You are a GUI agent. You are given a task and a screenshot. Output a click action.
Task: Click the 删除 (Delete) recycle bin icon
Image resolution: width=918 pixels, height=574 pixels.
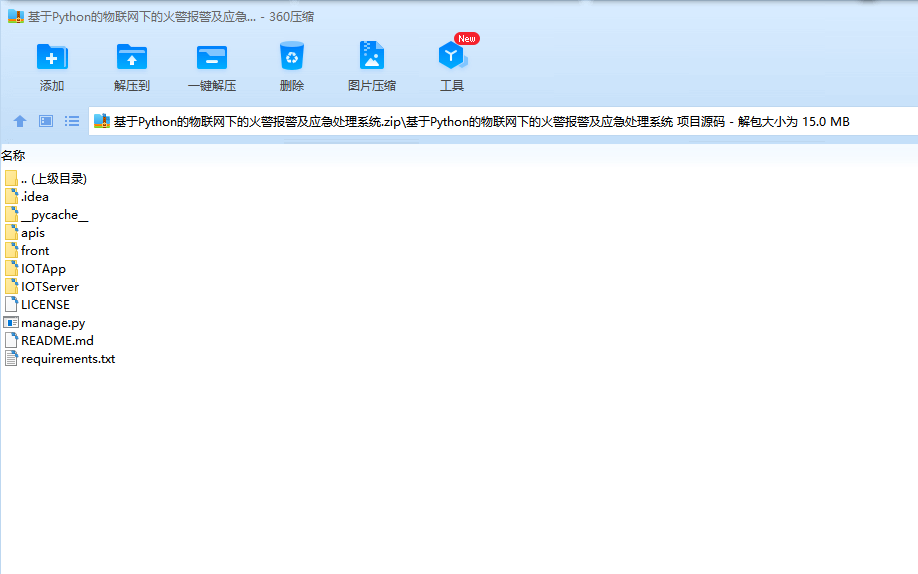pyautogui.click(x=292, y=56)
